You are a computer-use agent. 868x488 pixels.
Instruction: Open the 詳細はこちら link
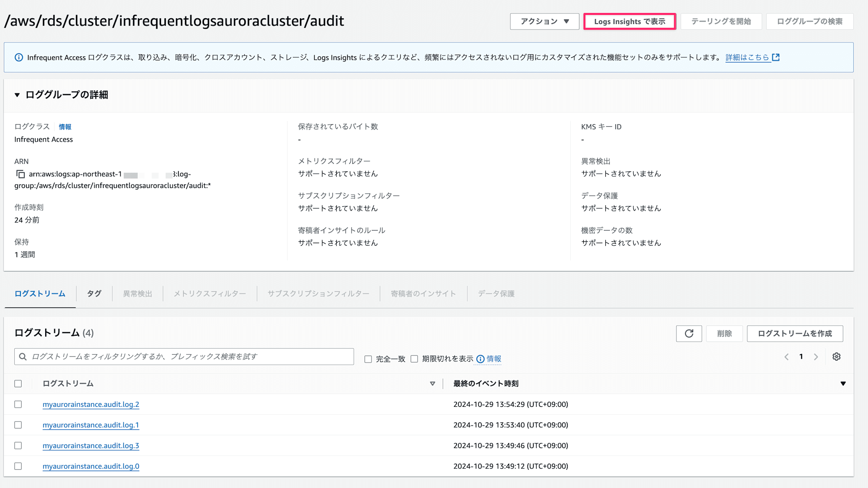(747, 57)
